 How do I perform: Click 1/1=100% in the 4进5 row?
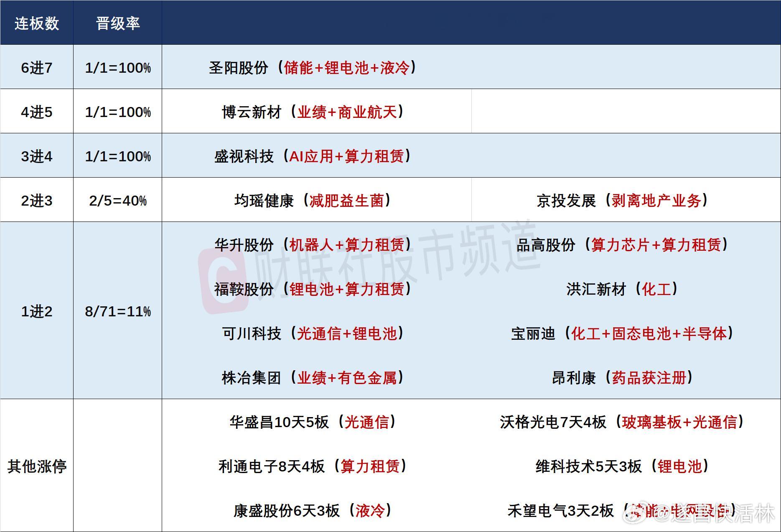(x=118, y=112)
